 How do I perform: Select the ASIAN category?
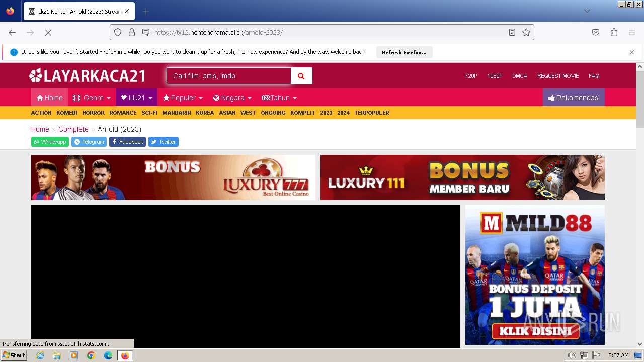[x=227, y=113]
